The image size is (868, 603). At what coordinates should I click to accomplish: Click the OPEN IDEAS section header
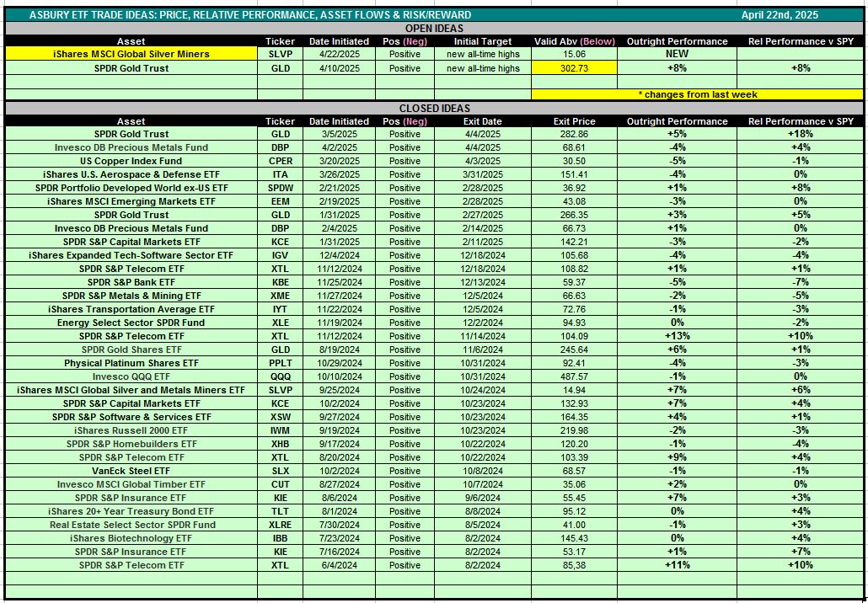click(x=434, y=28)
